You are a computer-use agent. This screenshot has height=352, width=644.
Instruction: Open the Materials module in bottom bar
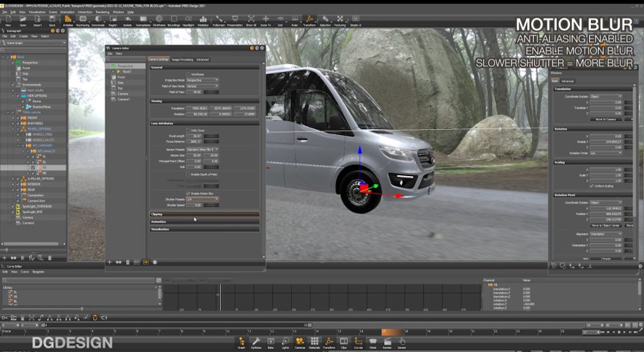pos(314,342)
